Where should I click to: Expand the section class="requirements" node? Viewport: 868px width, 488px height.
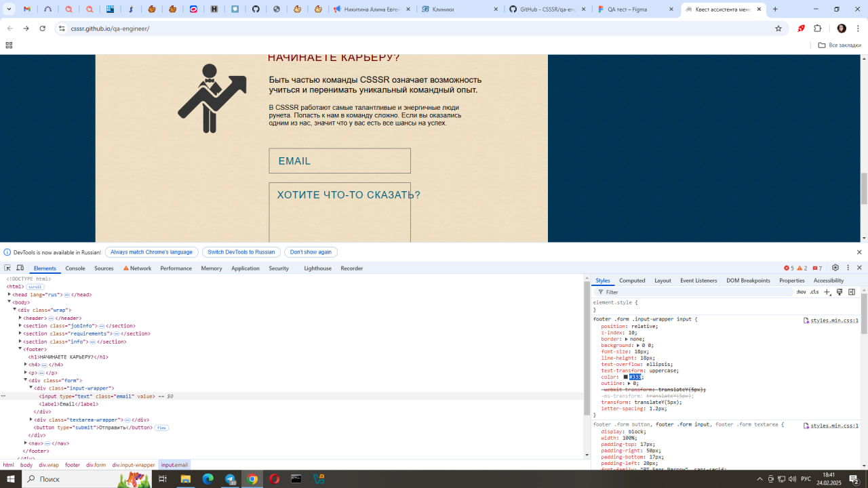click(20, 333)
